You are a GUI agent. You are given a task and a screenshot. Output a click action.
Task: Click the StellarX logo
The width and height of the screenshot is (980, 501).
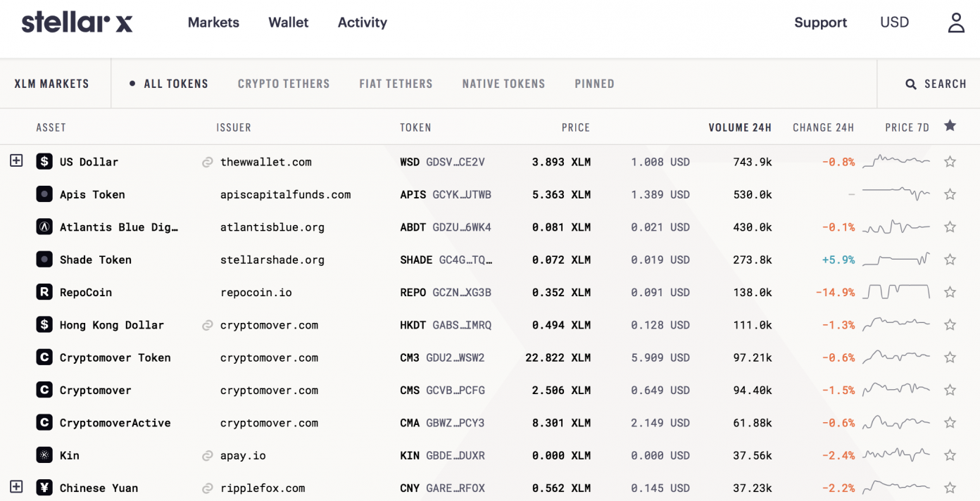click(x=77, y=22)
